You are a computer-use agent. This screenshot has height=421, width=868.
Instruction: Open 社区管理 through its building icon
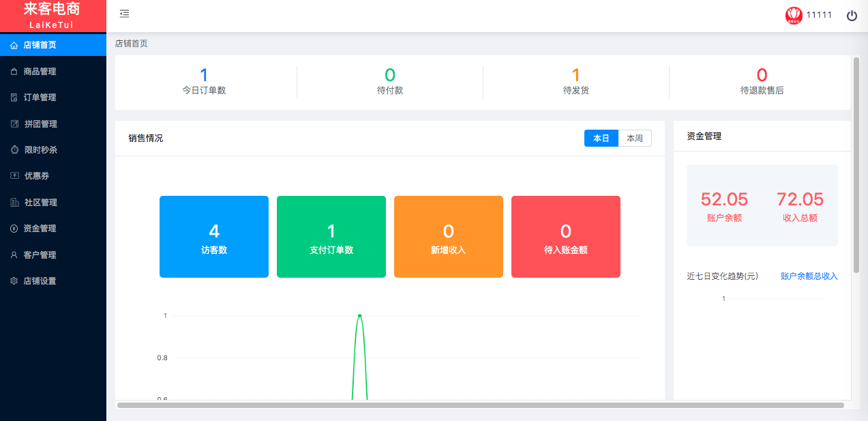coord(14,203)
